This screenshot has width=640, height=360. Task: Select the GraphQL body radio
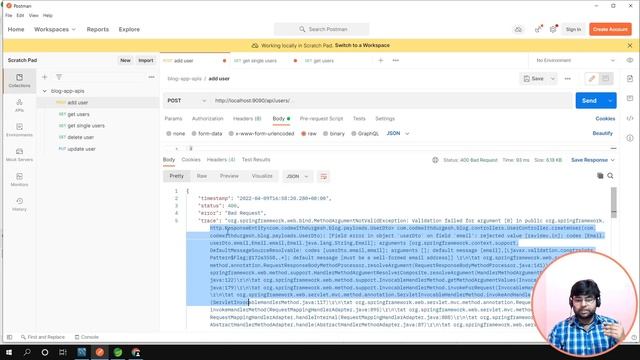coord(354,133)
